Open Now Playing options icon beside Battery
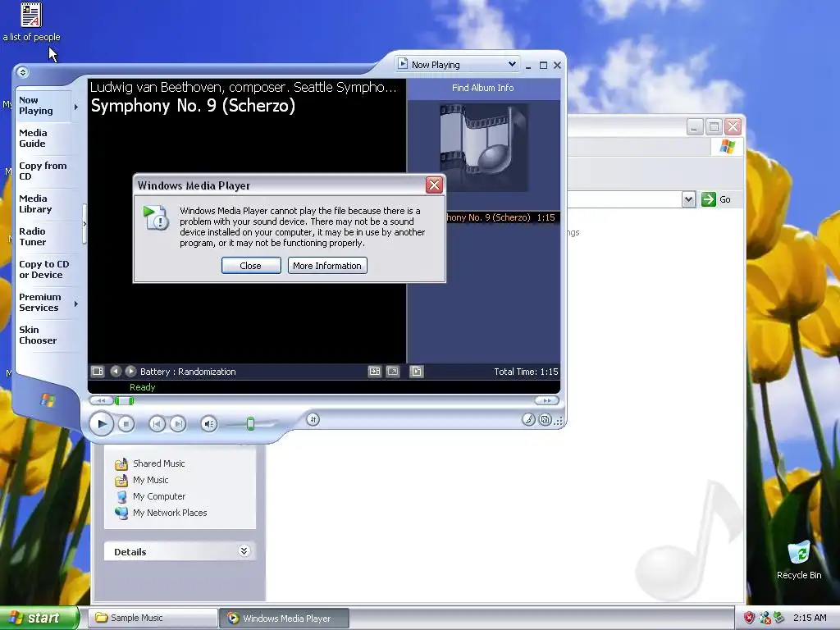Image resolution: width=840 pixels, height=630 pixels. click(x=98, y=372)
